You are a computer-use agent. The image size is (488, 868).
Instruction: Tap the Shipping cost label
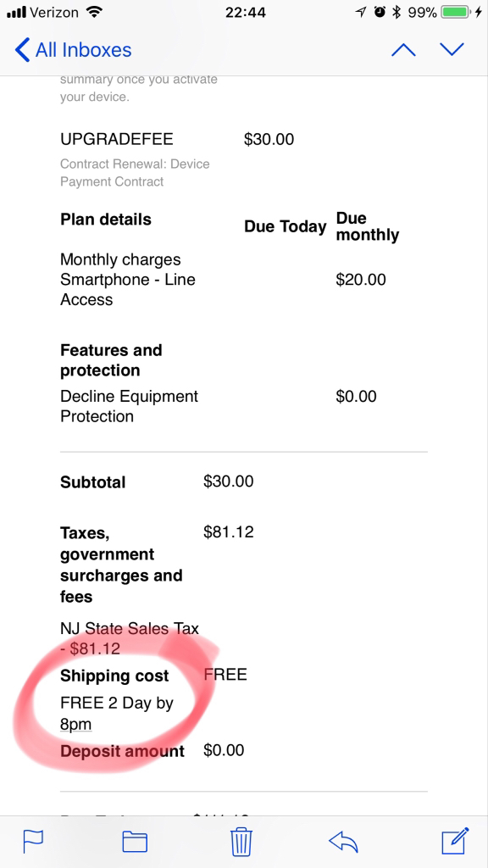(x=114, y=676)
